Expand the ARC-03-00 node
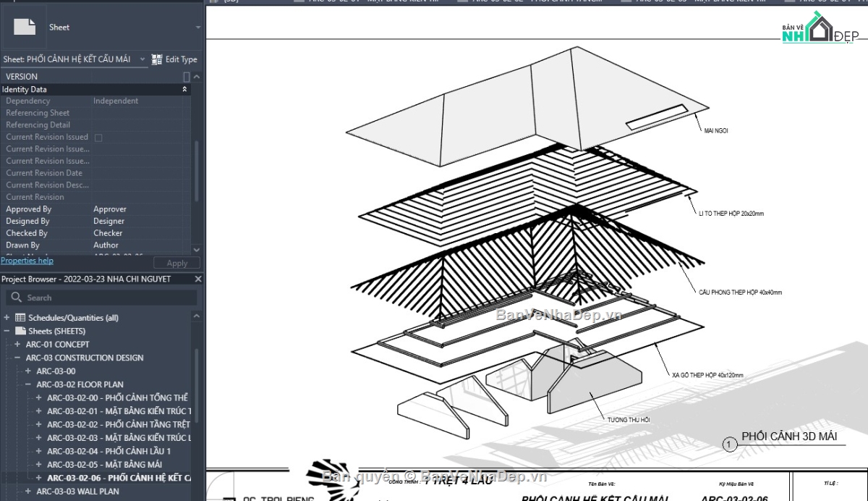The height and width of the screenshot is (501, 868). point(28,371)
